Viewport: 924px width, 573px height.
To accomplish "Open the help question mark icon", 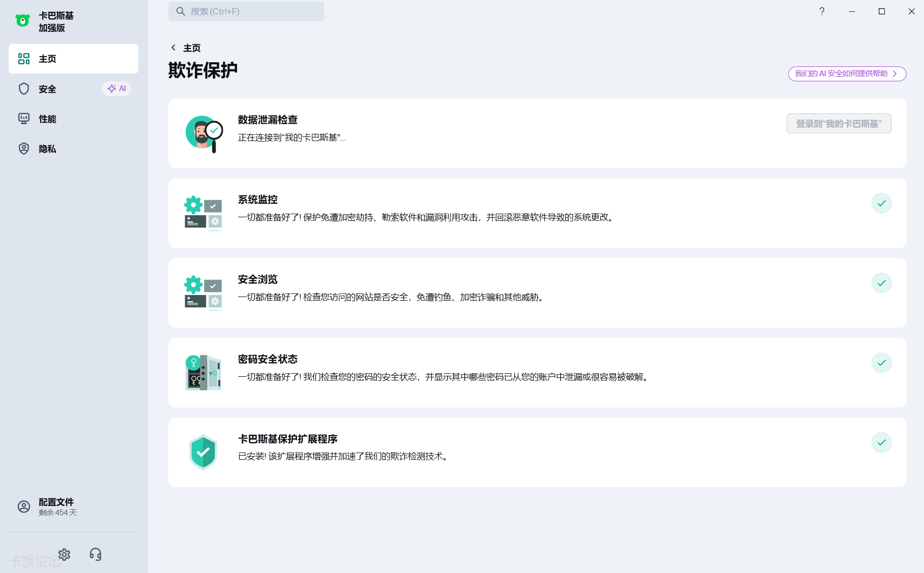I will 822,11.
